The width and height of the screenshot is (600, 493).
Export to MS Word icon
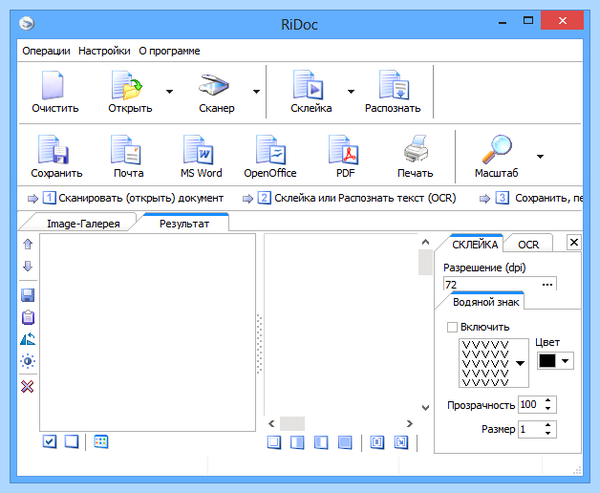pos(198,150)
